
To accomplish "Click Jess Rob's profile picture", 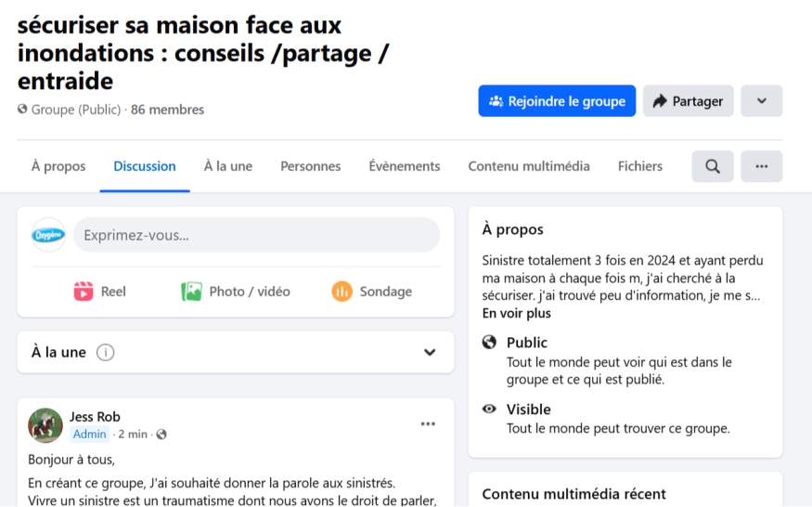I will click(45, 425).
